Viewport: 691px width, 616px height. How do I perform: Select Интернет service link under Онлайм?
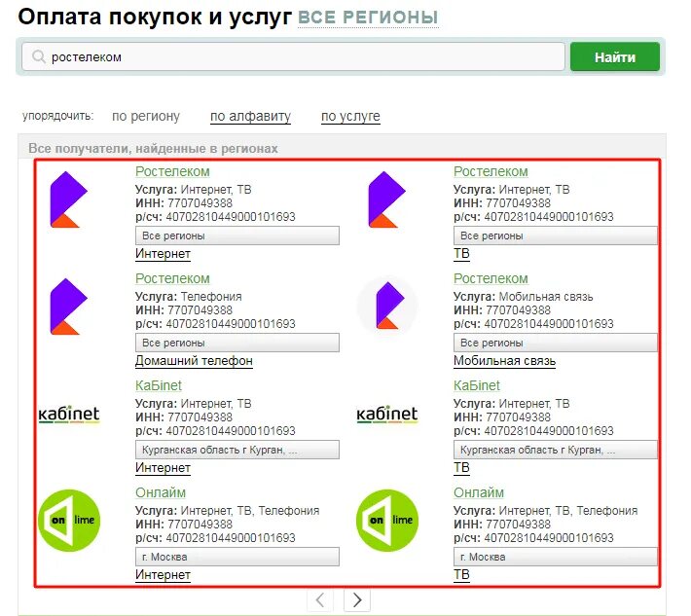[x=163, y=575]
